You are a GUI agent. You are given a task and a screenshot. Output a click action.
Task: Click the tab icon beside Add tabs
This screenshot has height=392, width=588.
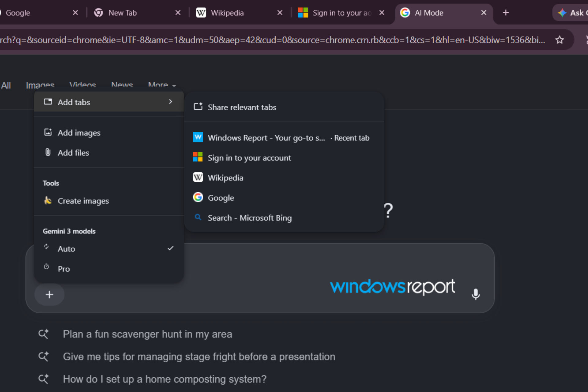pyautogui.click(x=48, y=102)
